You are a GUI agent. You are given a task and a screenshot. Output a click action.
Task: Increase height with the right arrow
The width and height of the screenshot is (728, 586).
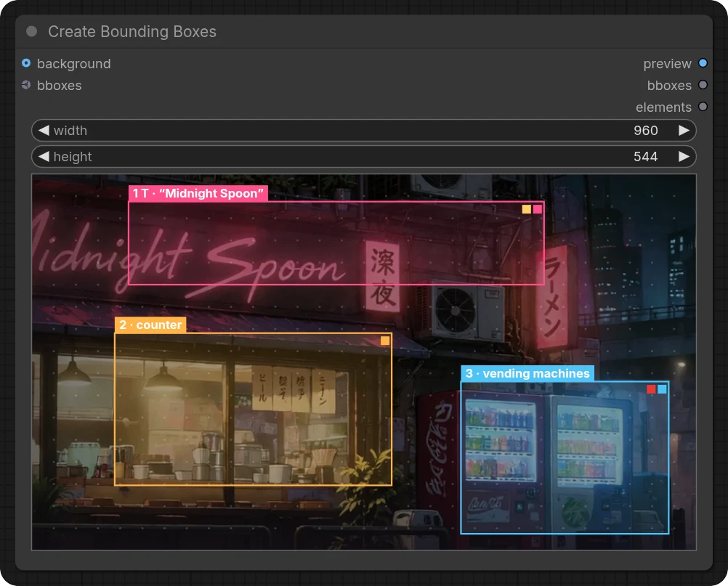click(x=684, y=156)
